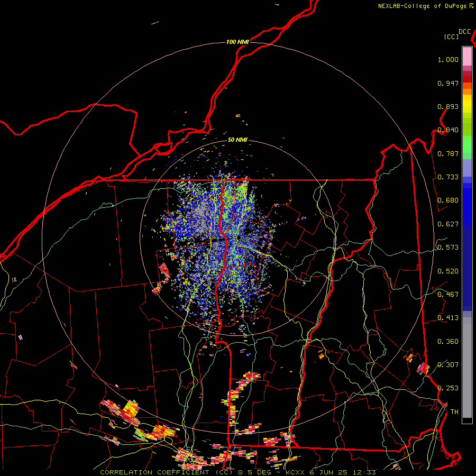Click the 12:33 timestamp text

tap(364, 472)
